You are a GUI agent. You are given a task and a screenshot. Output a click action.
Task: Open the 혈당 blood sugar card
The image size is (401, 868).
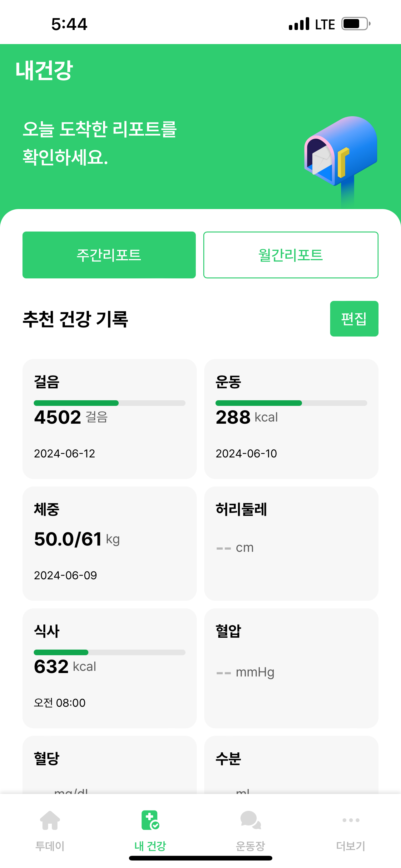(x=109, y=765)
